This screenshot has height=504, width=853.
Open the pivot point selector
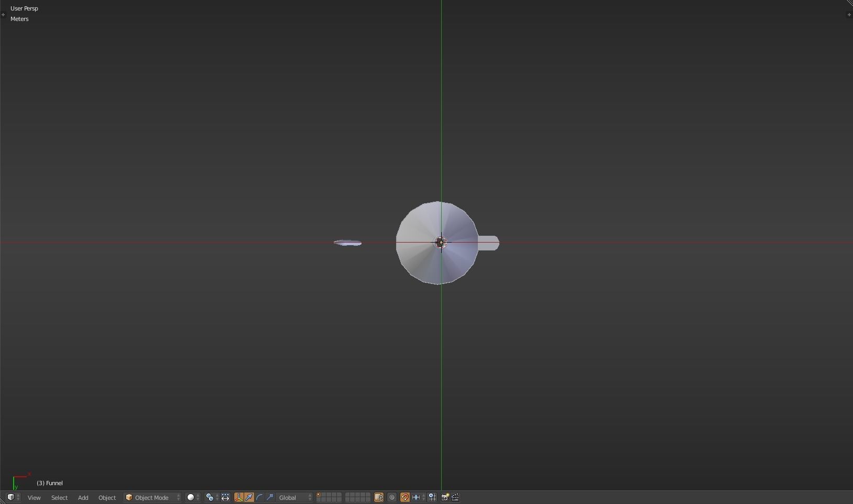(x=212, y=497)
